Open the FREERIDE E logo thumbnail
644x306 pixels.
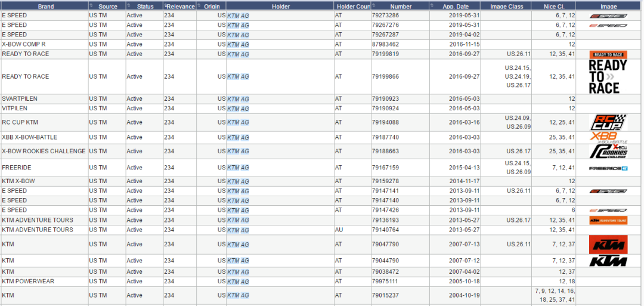point(608,168)
